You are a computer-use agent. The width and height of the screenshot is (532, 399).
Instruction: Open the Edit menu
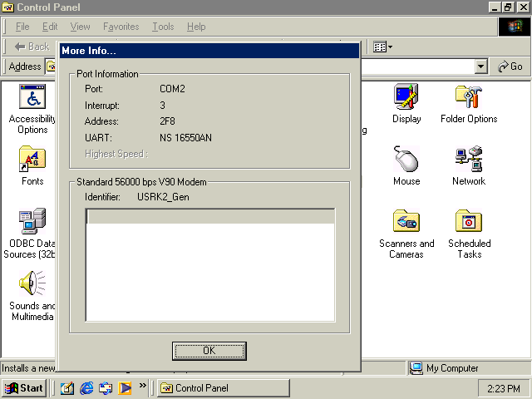click(x=50, y=27)
